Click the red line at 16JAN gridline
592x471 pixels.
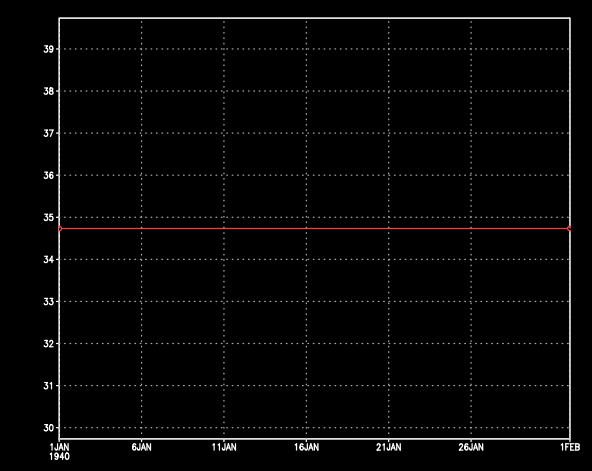pos(306,228)
